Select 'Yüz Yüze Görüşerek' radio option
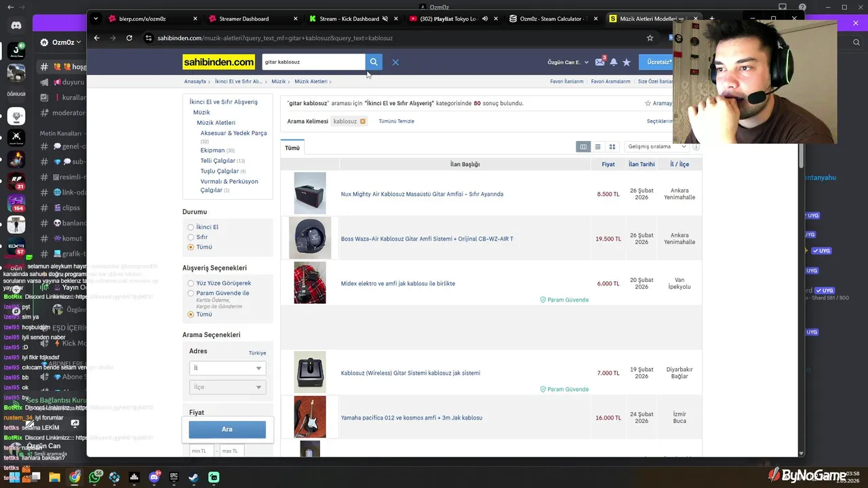This screenshot has width=868, height=488. (191, 283)
